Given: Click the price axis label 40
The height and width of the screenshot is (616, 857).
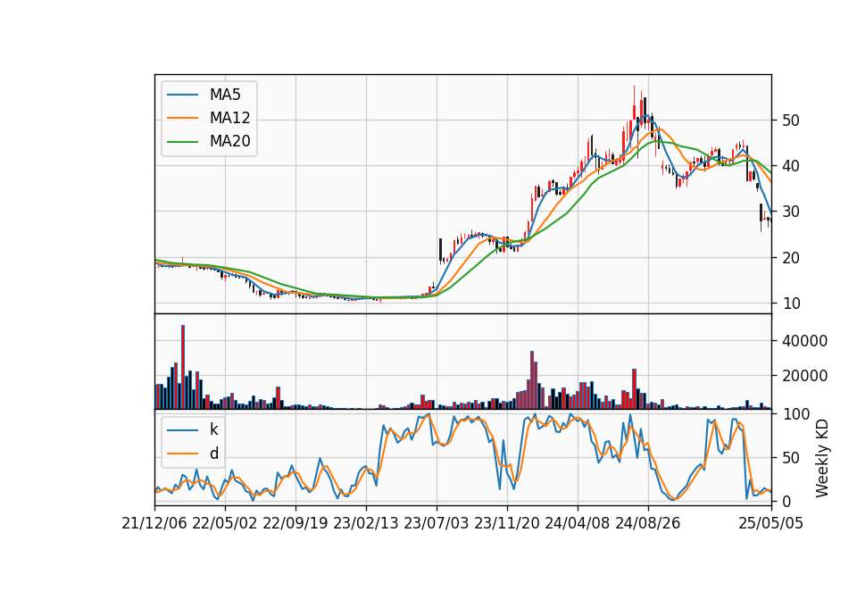Looking at the screenshot, I should click(791, 166).
